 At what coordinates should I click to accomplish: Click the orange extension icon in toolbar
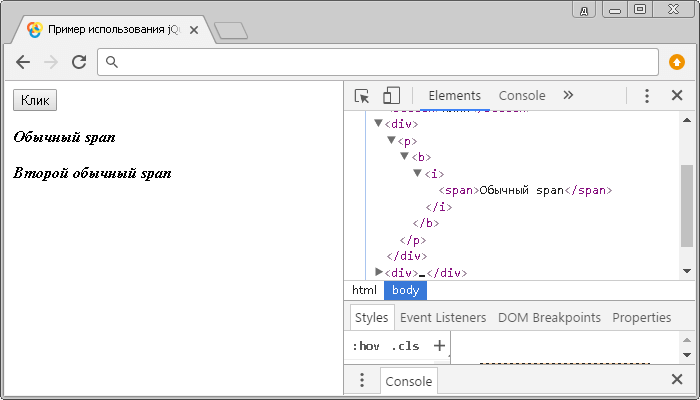677,62
